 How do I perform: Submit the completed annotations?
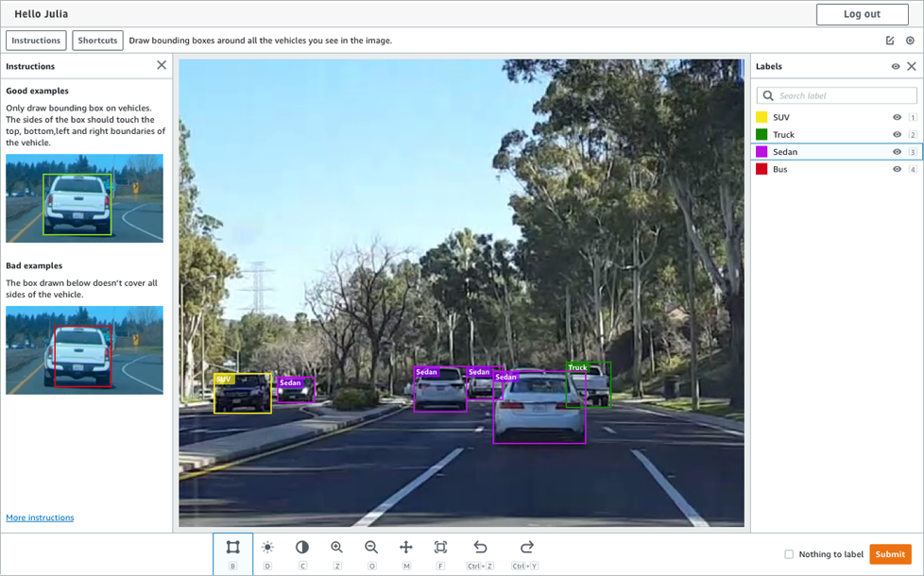[889, 554]
